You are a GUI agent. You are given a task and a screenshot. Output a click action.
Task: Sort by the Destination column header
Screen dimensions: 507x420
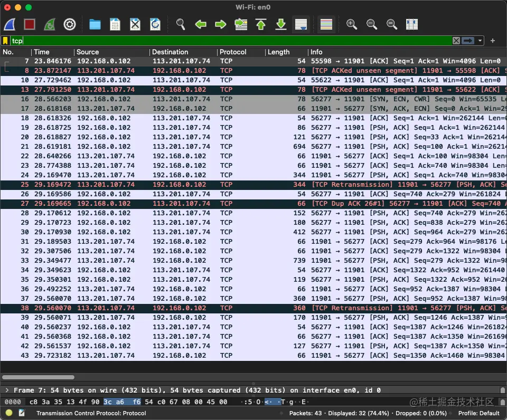click(183, 52)
